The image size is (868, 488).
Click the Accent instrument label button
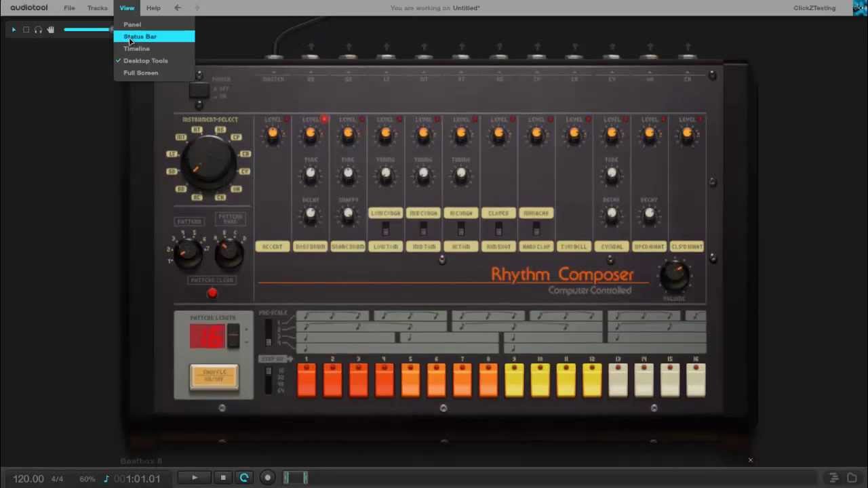(273, 247)
